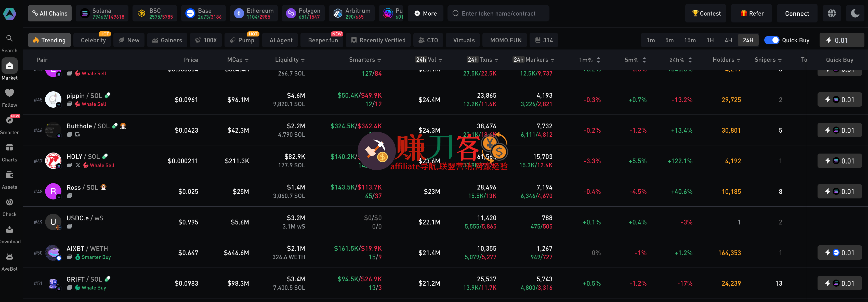Open the Charts sidebar icon
The image size is (868, 302).
tap(9, 147)
